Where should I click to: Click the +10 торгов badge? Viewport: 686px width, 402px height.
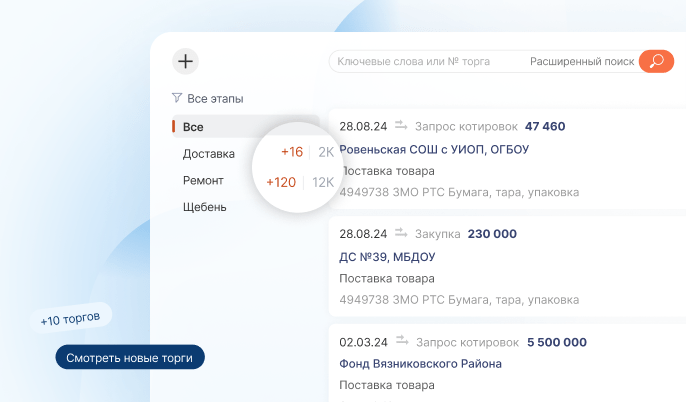(70, 318)
